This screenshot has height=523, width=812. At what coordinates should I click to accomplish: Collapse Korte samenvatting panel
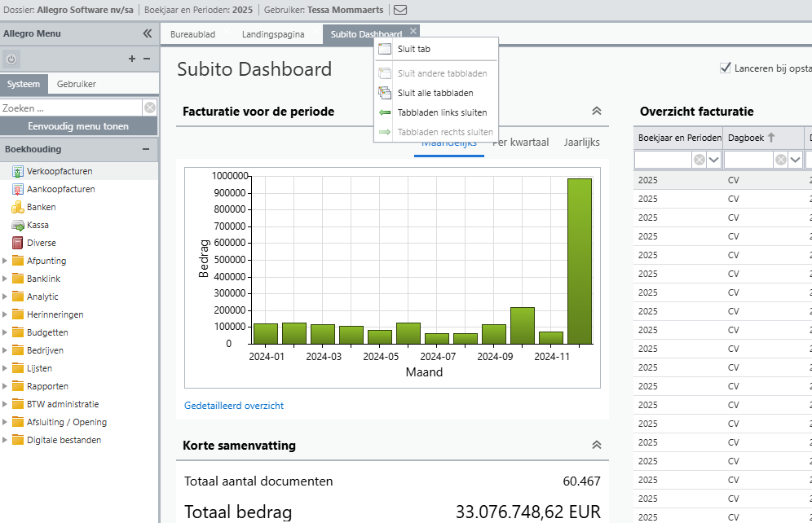coord(597,445)
